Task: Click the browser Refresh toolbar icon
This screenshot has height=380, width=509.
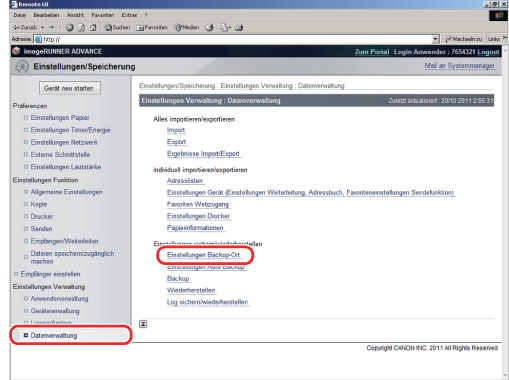Action: pyautogui.click(x=81, y=28)
